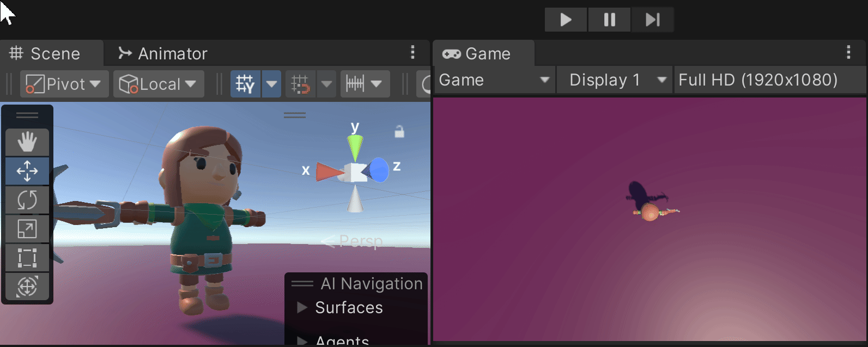Click the green Y axis cone

pyautogui.click(x=355, y=147)
